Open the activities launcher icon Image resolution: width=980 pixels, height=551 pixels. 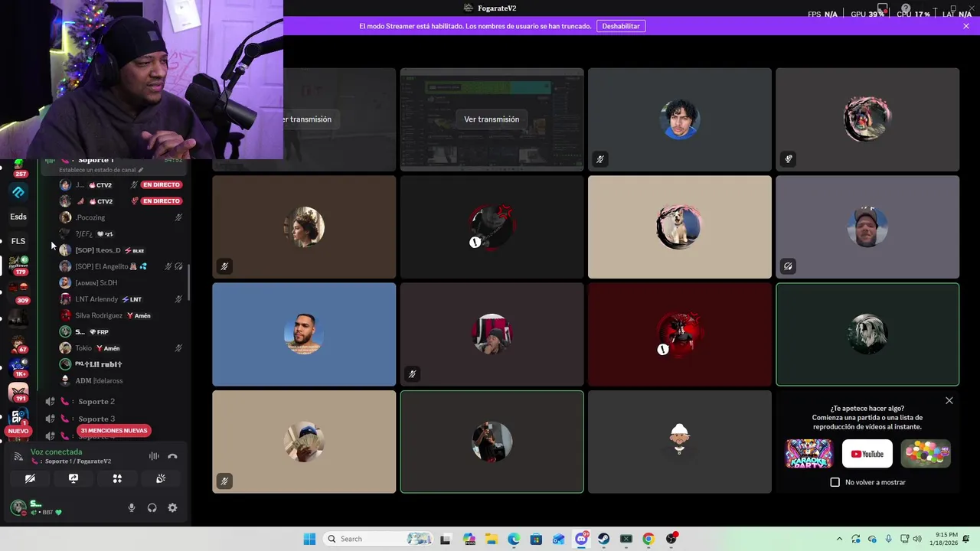[x=117, y=478]
